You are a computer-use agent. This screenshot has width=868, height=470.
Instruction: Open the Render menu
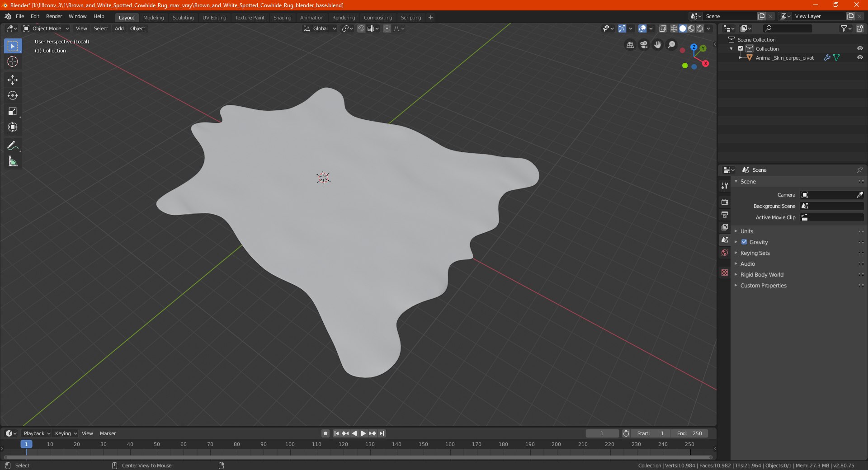54,16
